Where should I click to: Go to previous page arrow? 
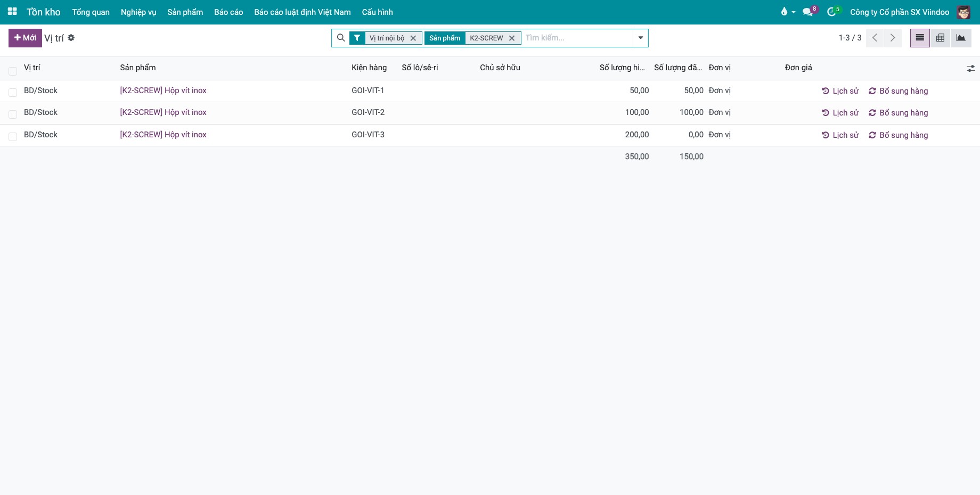pyautogui.click(x=875, y=38)
